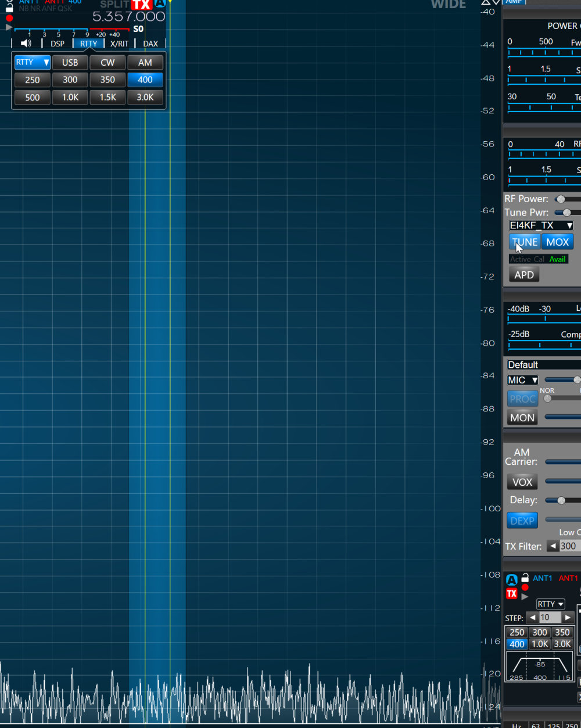
Task: Switch mode to AM
Action: point(145,62)
